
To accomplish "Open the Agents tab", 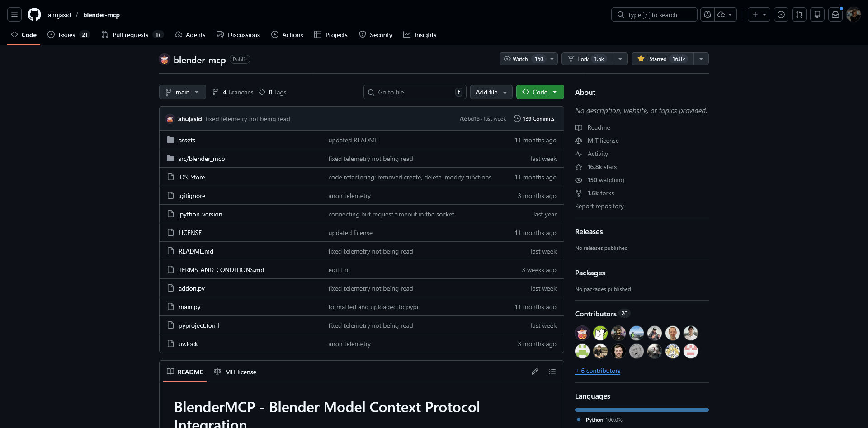I will [x=190, y=35].
